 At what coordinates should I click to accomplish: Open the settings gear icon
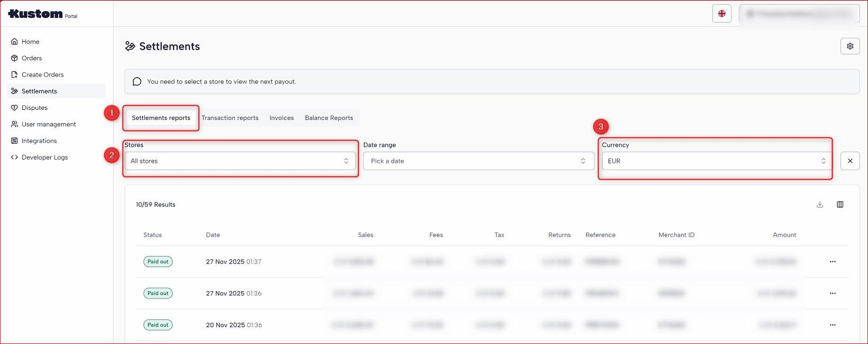pyautogui.click(x=850, y=47)
